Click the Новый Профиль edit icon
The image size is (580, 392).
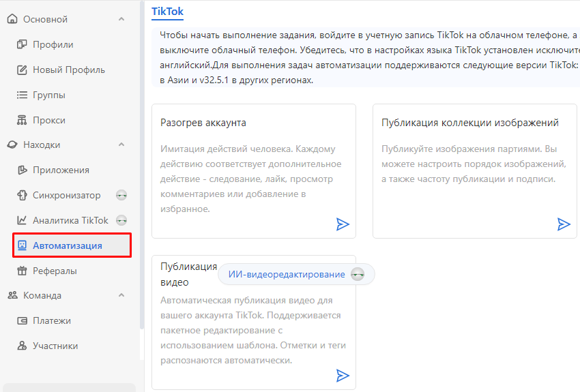click(x=22, y=70)
